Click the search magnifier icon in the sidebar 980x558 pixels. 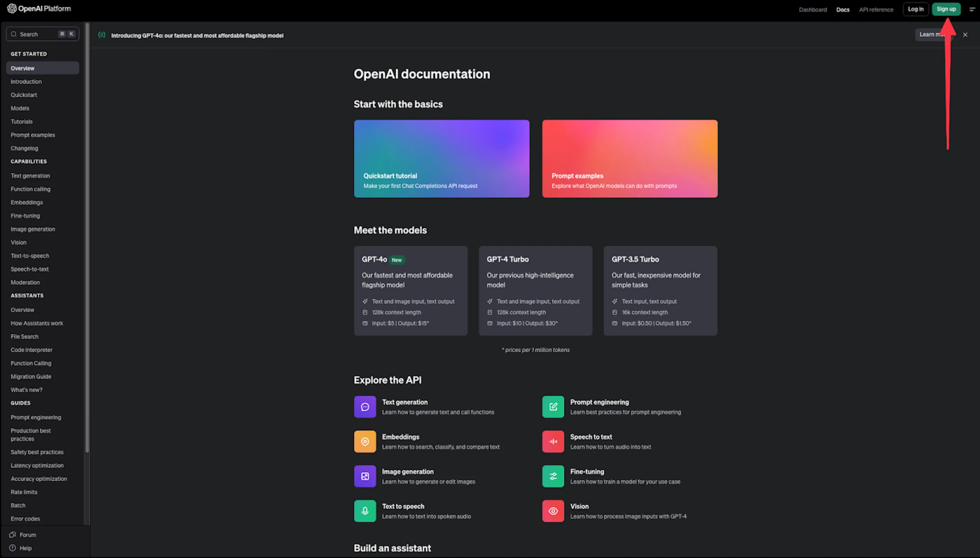pyautogui.click(x=14, y=34)
